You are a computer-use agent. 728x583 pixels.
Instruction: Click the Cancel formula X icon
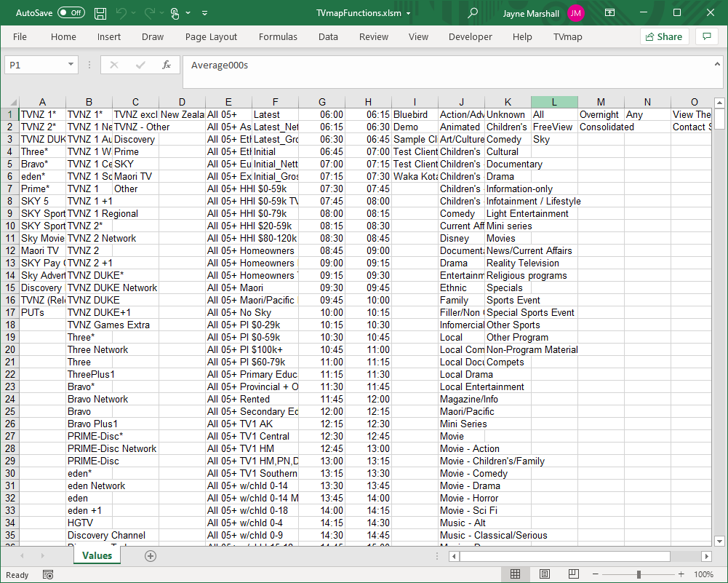tap(113, 65)
